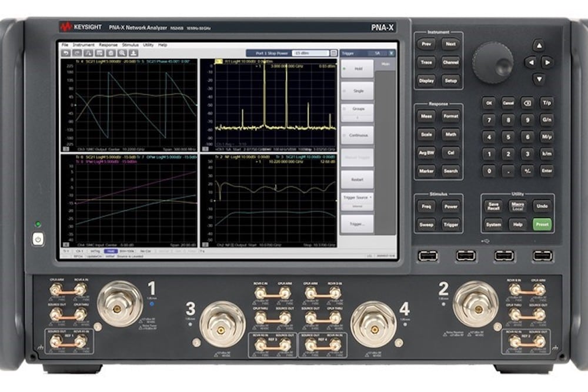Click the print icon in the application toolbar
Image resolution: width=588 pixels, height=392 pixels.
click(x=100, y=53)
